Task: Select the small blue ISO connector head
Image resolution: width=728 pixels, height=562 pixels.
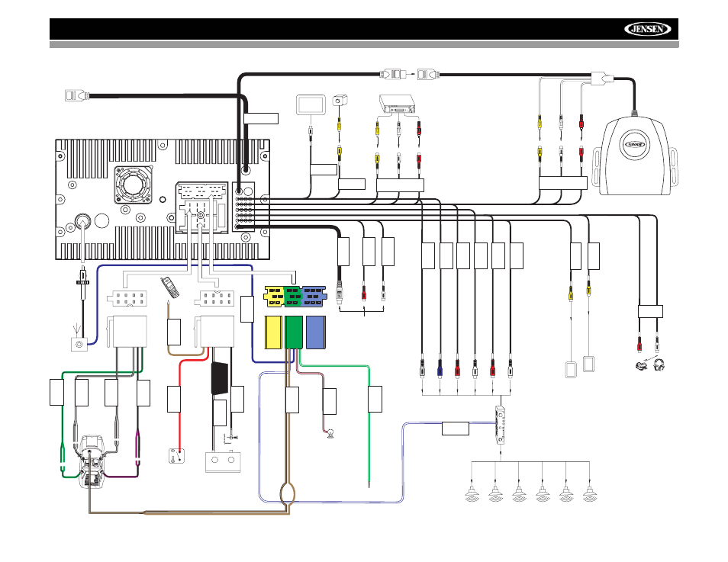Action: [315, 297]
